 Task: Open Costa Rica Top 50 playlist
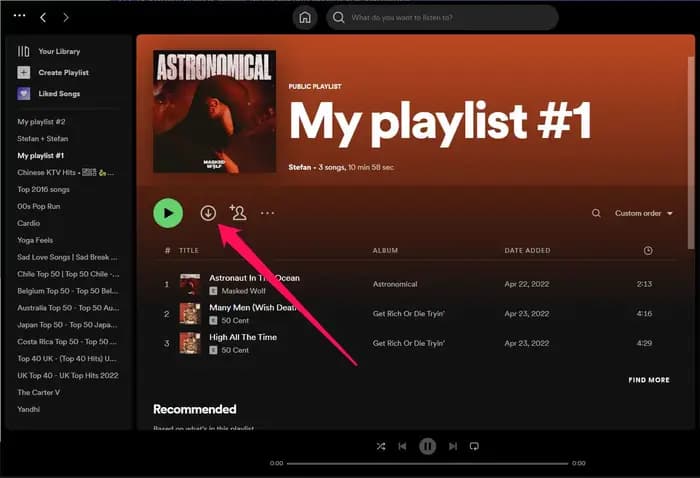(x=67, y=342)
